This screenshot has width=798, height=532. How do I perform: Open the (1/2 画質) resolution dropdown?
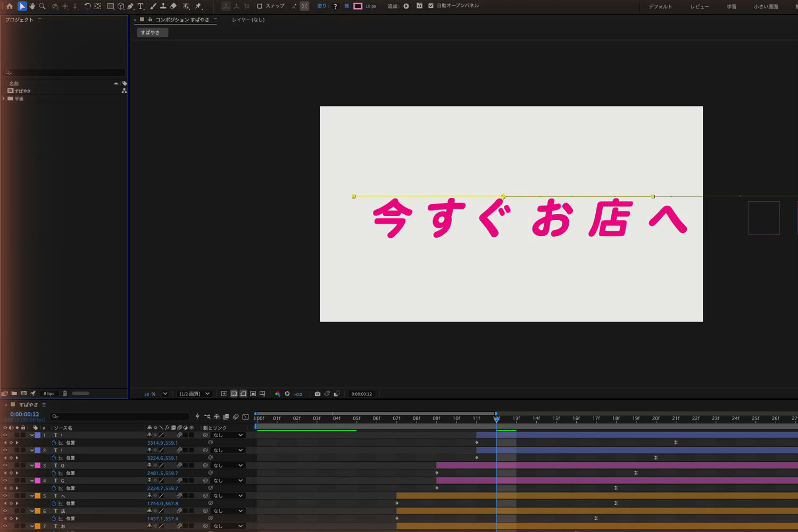[x=194, y=394]
